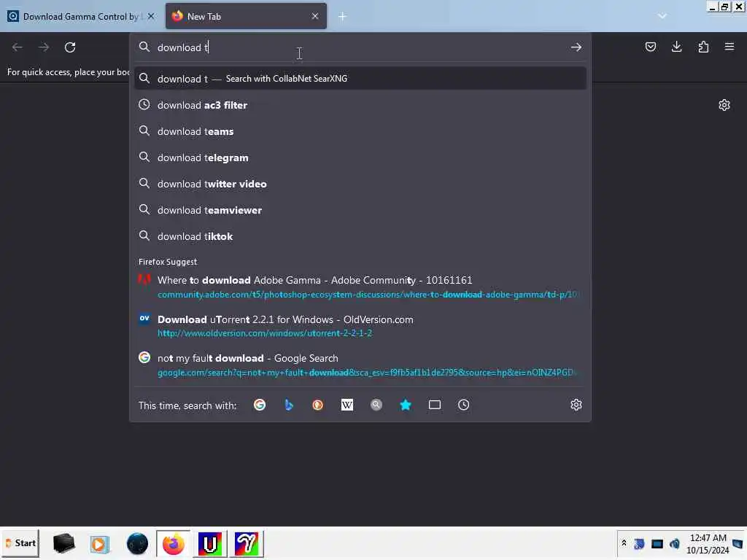The image size is (747, 560).
Task: Click the show desktop tray icon
Action: tap(738, 543)
